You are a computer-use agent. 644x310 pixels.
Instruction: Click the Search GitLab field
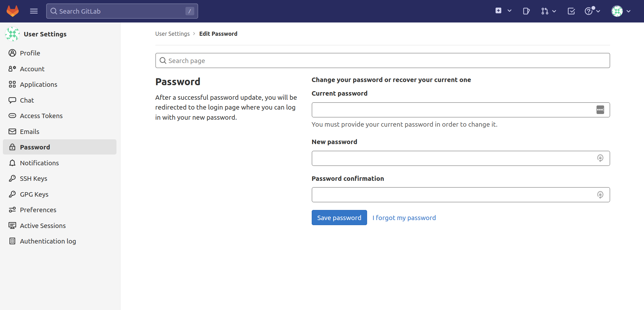(x=122, y=11)
